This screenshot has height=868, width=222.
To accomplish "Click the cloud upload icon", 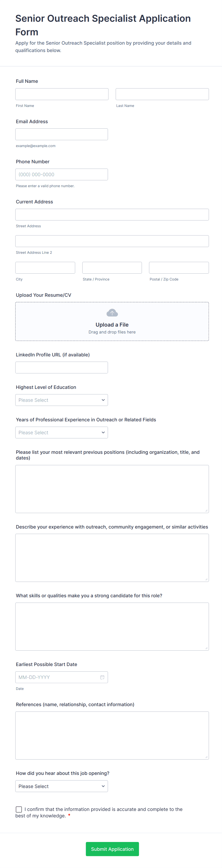I will (112, 313).
